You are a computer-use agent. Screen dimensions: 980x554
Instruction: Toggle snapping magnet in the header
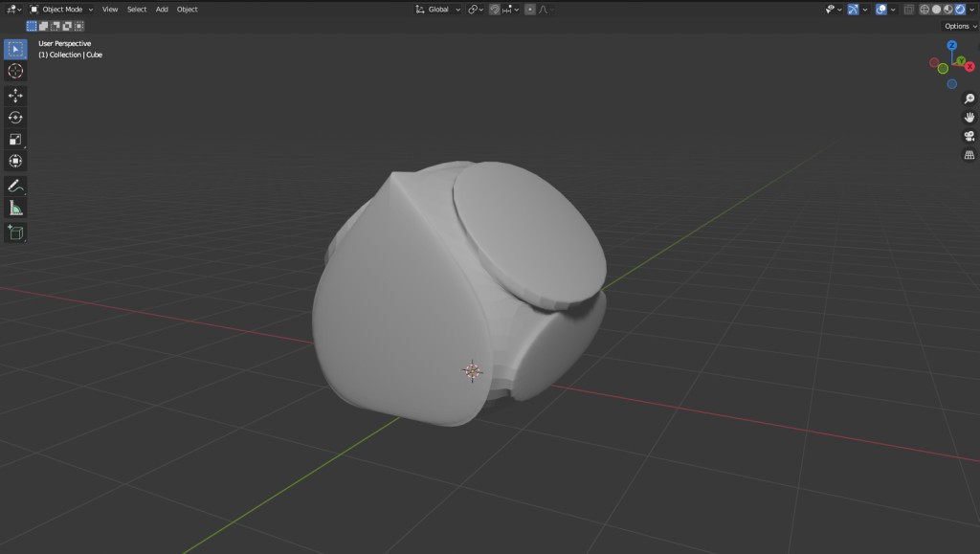[494, 10]
